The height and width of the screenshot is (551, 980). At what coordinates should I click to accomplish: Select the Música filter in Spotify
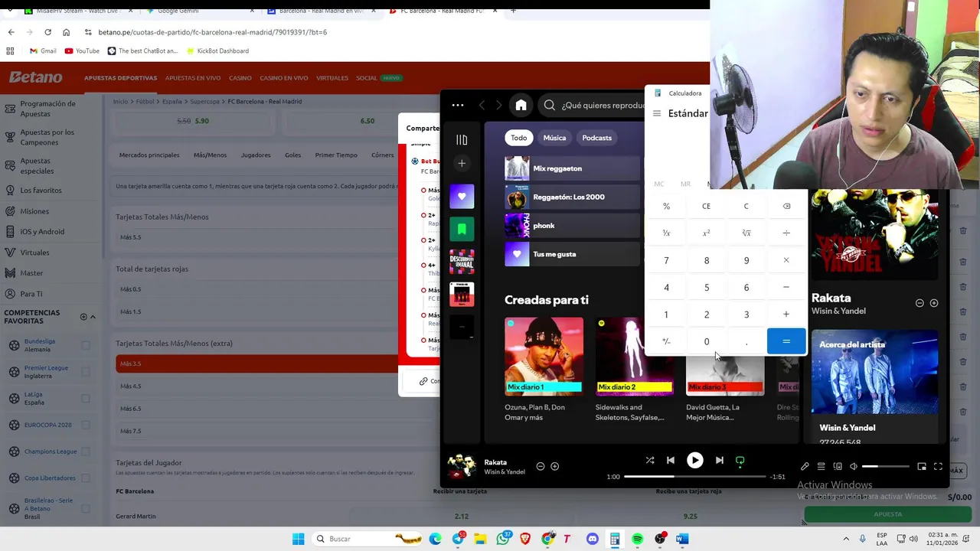(554, 138)
